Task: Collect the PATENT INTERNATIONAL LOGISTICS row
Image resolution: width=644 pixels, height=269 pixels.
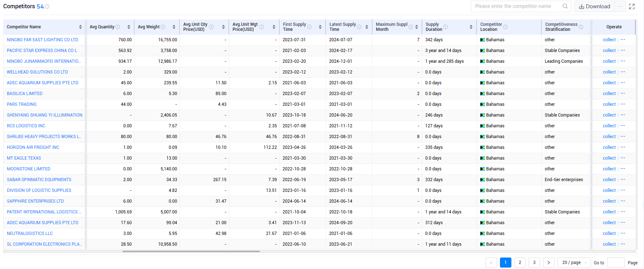Action: coord(609,212)
